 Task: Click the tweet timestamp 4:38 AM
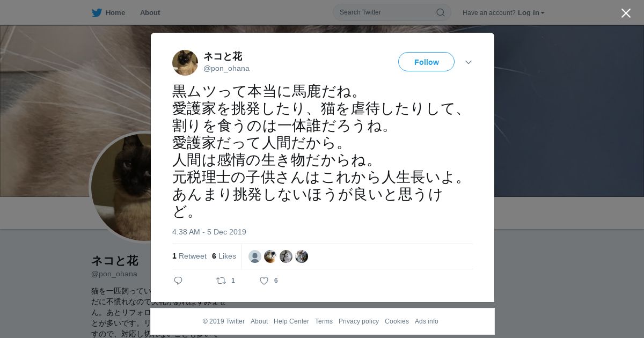tap(209, 232)
